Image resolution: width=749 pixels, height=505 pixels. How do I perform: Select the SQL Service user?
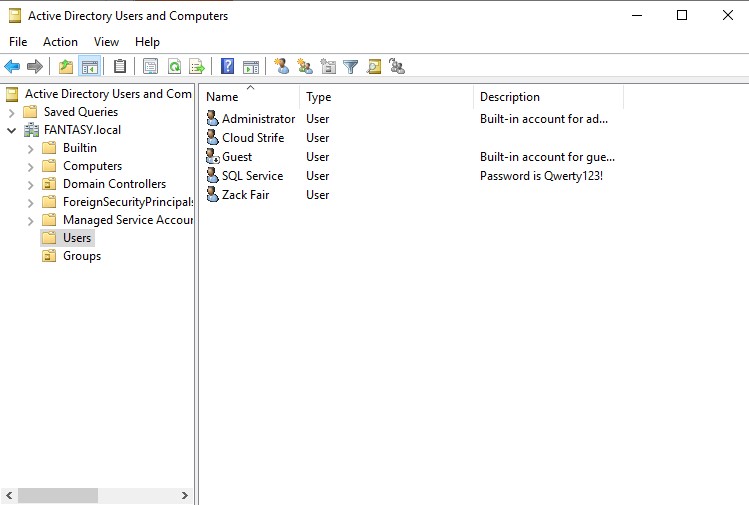point(252,176)
